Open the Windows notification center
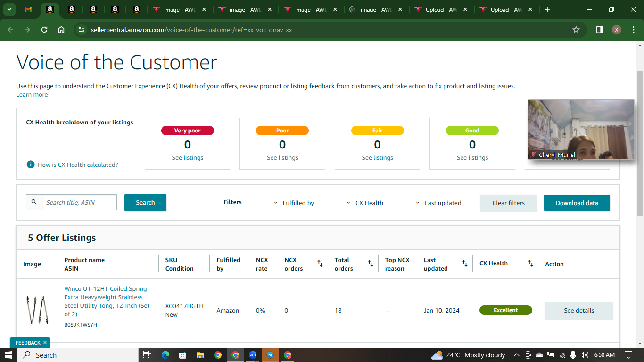 pyautogui.click(x=628, y=355)
